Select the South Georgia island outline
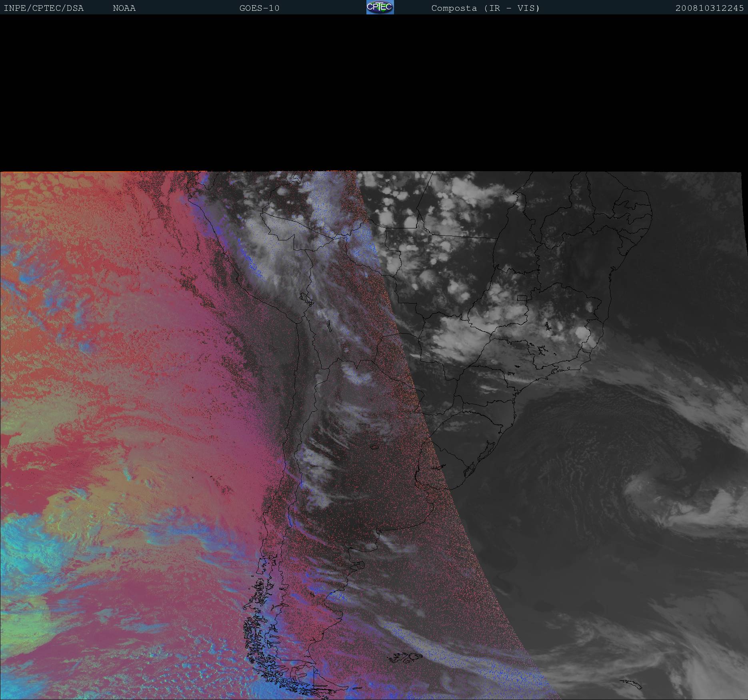This screenshot has width=748, height=700. pyautogui.click(x=632, y=684)
